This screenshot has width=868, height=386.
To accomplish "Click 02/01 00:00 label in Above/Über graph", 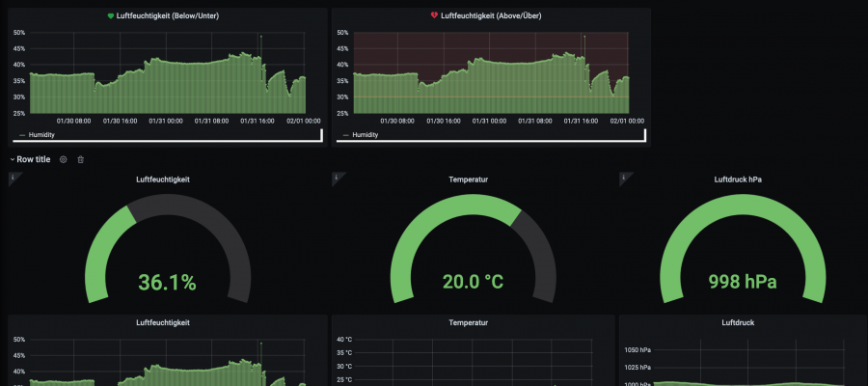I will pyautogui.click(x=627, y=121).
